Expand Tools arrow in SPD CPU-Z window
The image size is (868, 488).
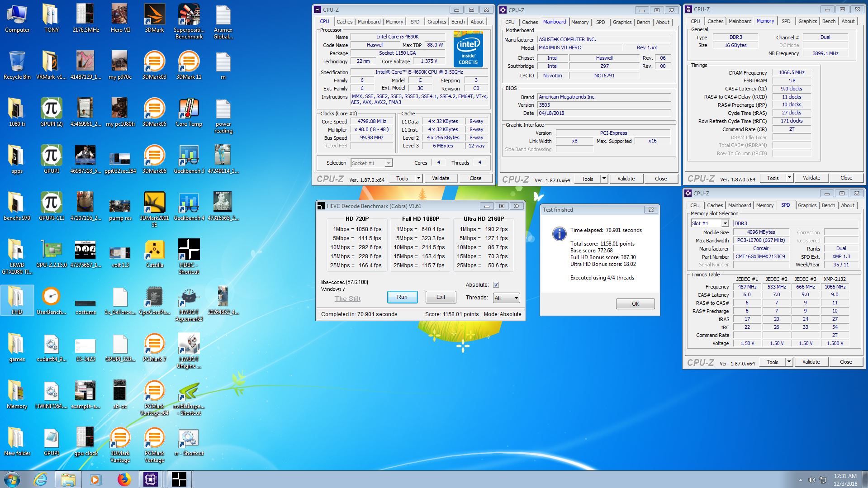[789, 362]
